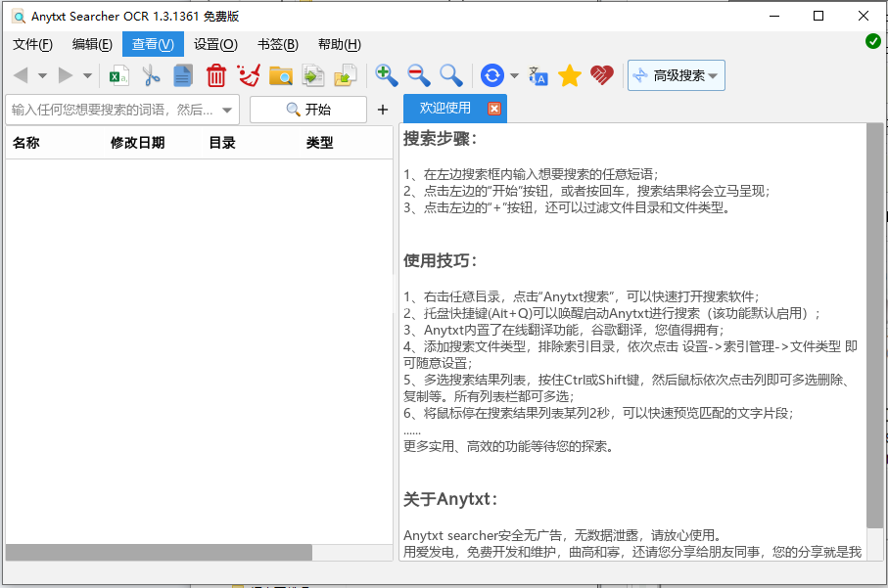
Task: Open the 编辑(E) menu
Action: (92, 44)
